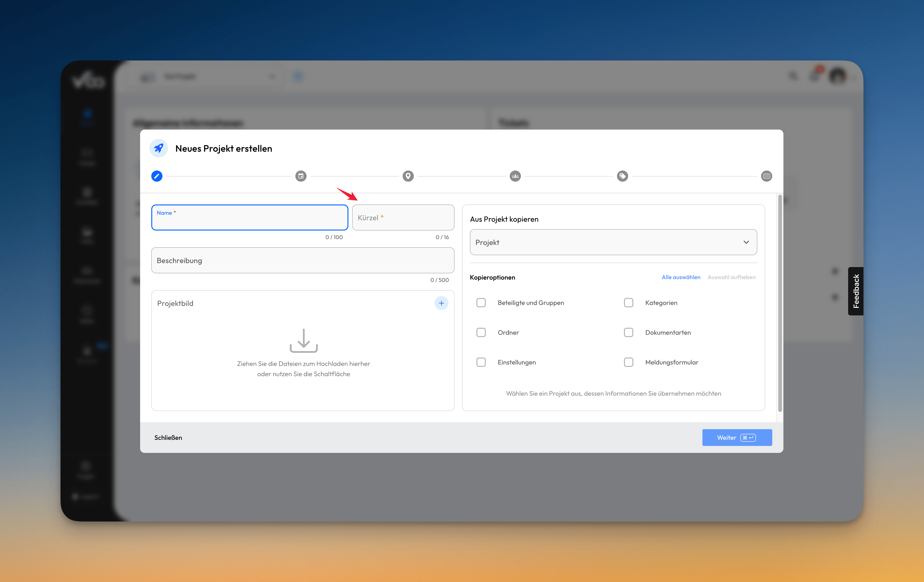
Task: Click the tag icon in the stepper
Action: pos(622,176)
